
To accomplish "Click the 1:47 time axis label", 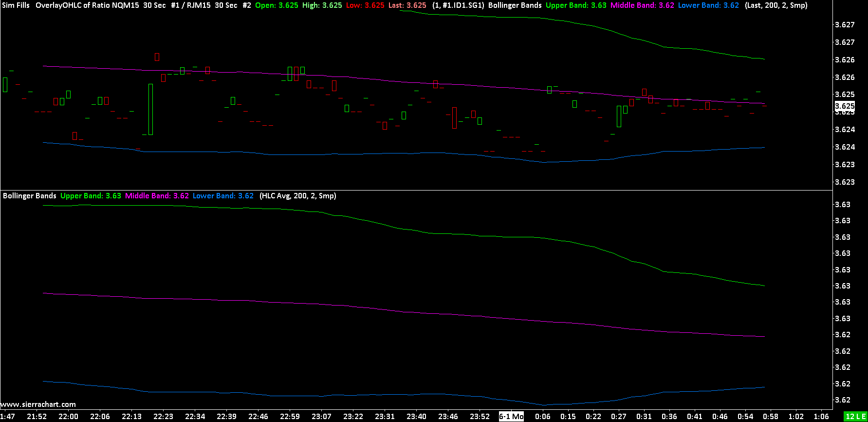I will coord(8,417).
